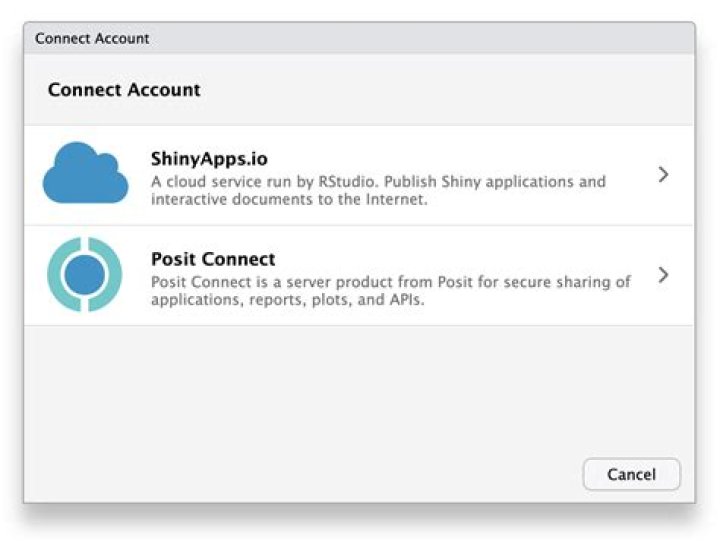Click the ShinyApps.io blue cloud icon
This screenshot has height=542, width=720.
click(x=85, y=174)
